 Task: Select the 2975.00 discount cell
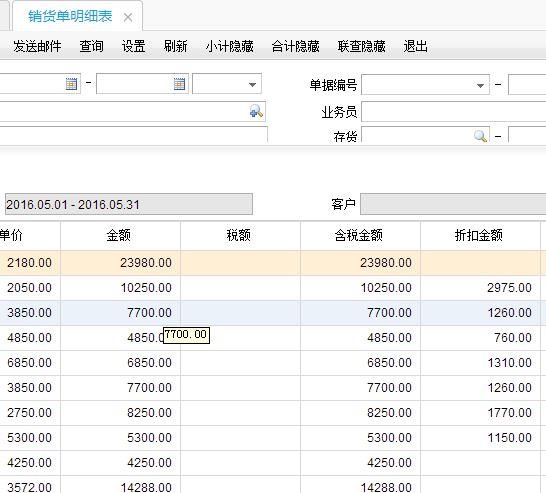480,288
